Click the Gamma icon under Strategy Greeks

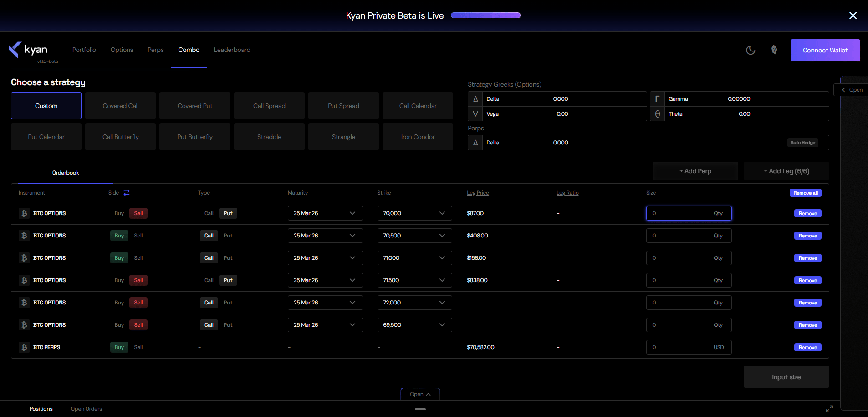click(x=657, y=99)
